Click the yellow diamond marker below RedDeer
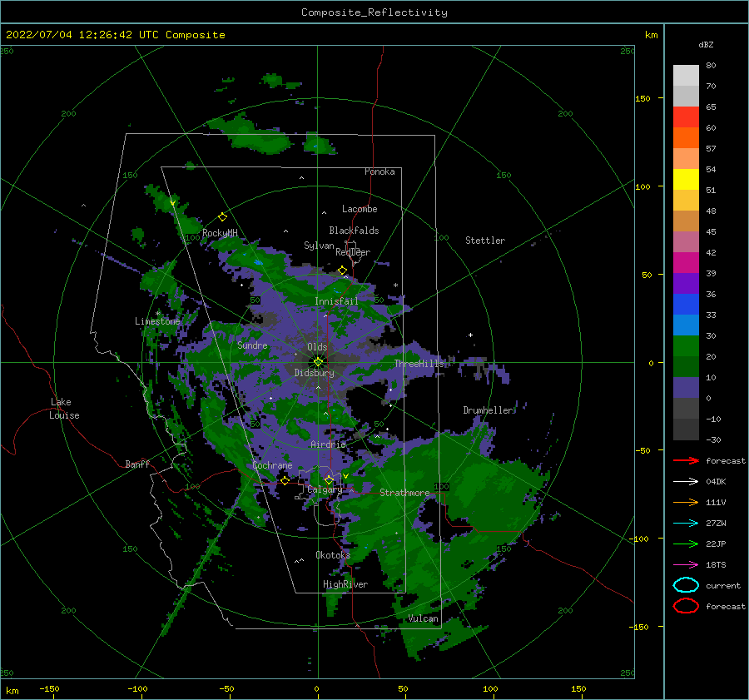 (x=342, y=271)
